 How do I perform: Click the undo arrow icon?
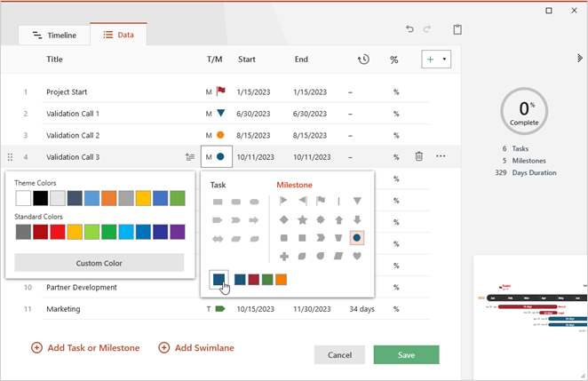click(409, 29)
